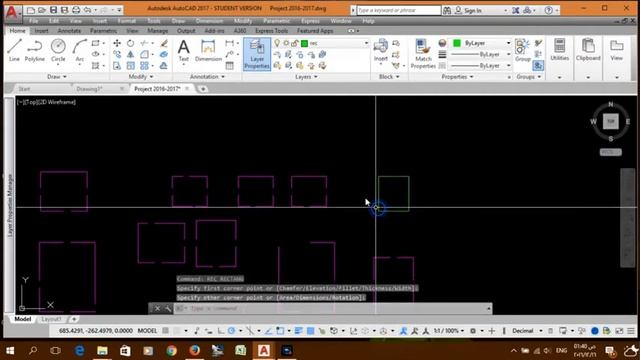This screenshot has height=360, width=640.
Task: Toggle grid display in status bar
Action: (x=165, y=331)
